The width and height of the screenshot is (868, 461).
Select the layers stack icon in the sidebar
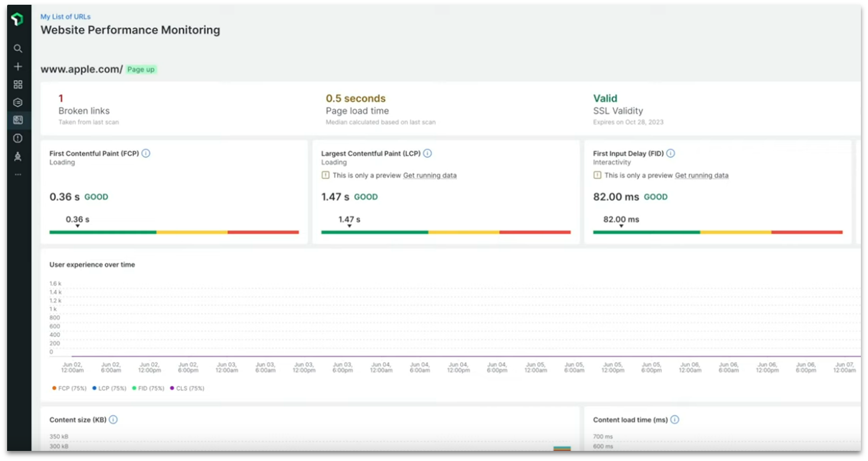18,102
